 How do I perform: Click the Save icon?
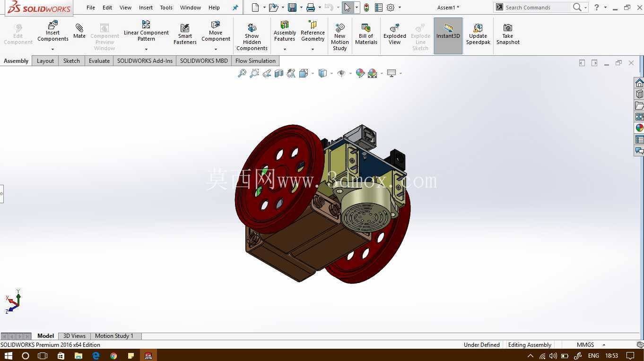pyautogui.click(x=292, y=8)
